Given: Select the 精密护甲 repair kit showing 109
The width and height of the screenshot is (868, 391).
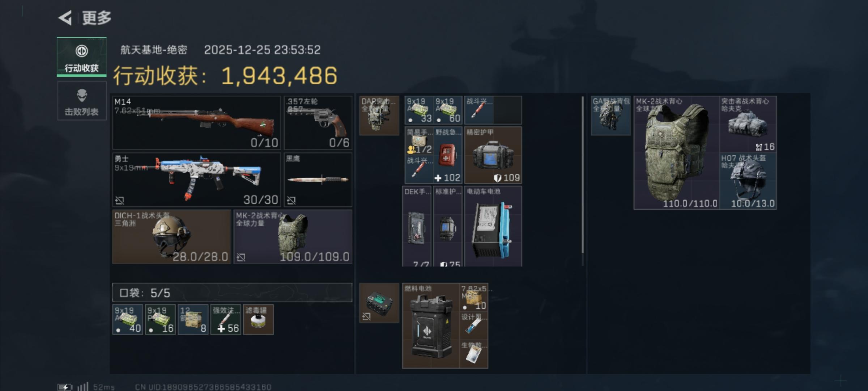Looking at the screenshot, I should pyautogui.click(x=493, y=155).
